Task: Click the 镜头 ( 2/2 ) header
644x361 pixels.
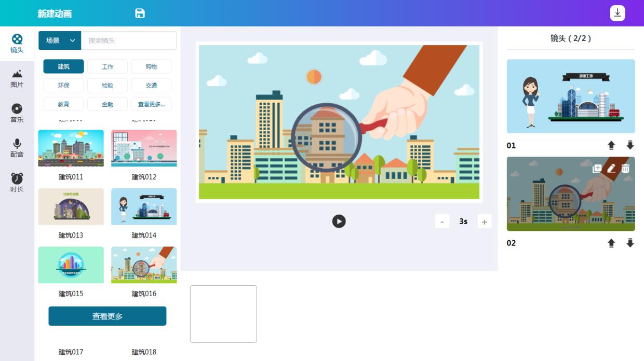Action: pos(571,38)
